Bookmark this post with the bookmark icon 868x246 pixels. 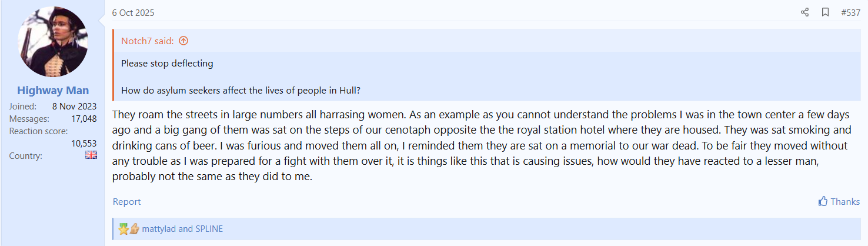pos(825,12)
